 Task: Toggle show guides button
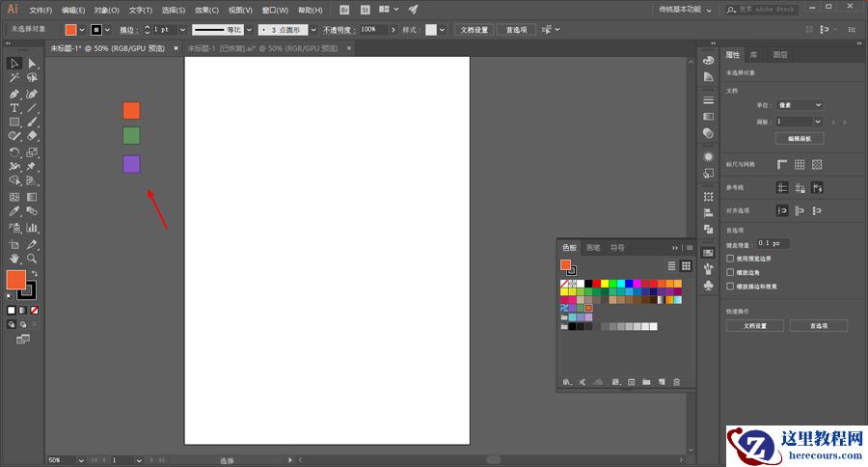781,188
